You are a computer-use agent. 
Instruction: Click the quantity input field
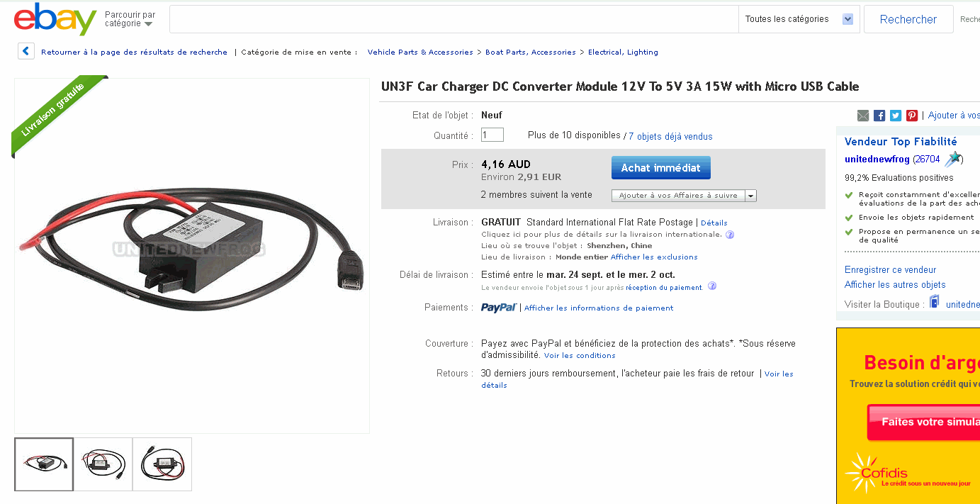click(492, 135)
